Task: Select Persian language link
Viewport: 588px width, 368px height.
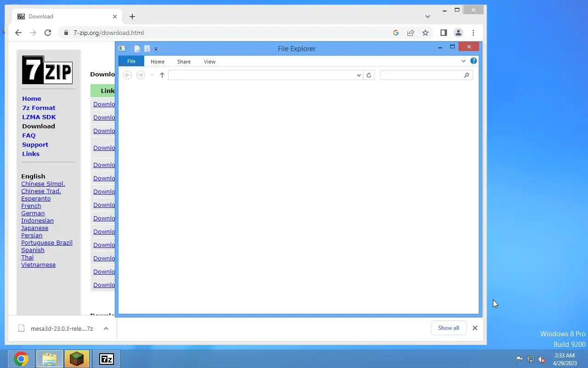Action: [32, 235]
